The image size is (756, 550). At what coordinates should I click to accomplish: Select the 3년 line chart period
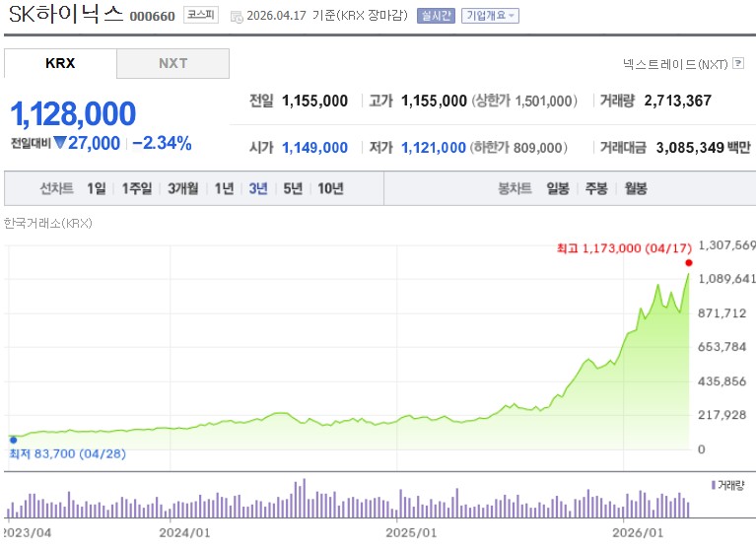pyautogui.click(x=258, y=188)
